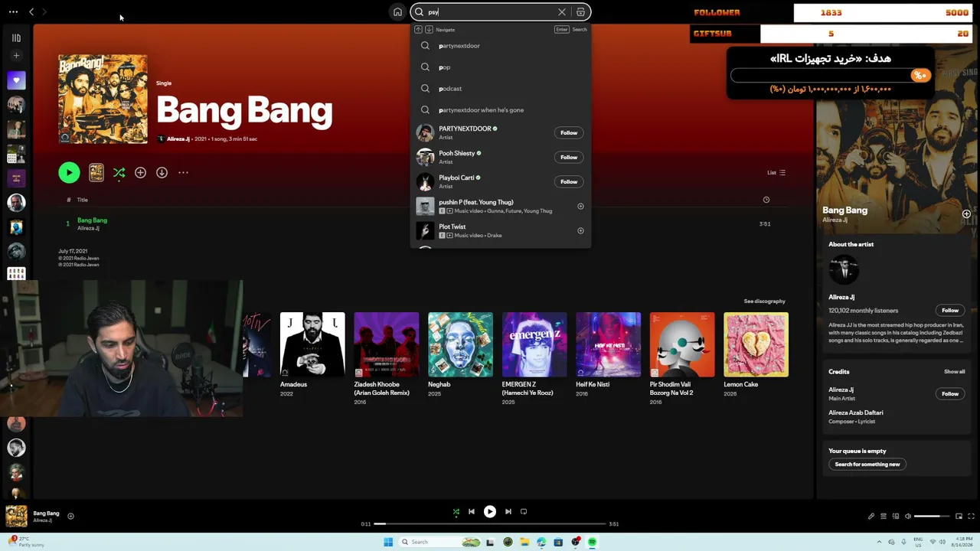Image resolution: width=980 pixels, height=551 pixels.
Task: Seek on the playback progress bar
Action: pos(490,524)
